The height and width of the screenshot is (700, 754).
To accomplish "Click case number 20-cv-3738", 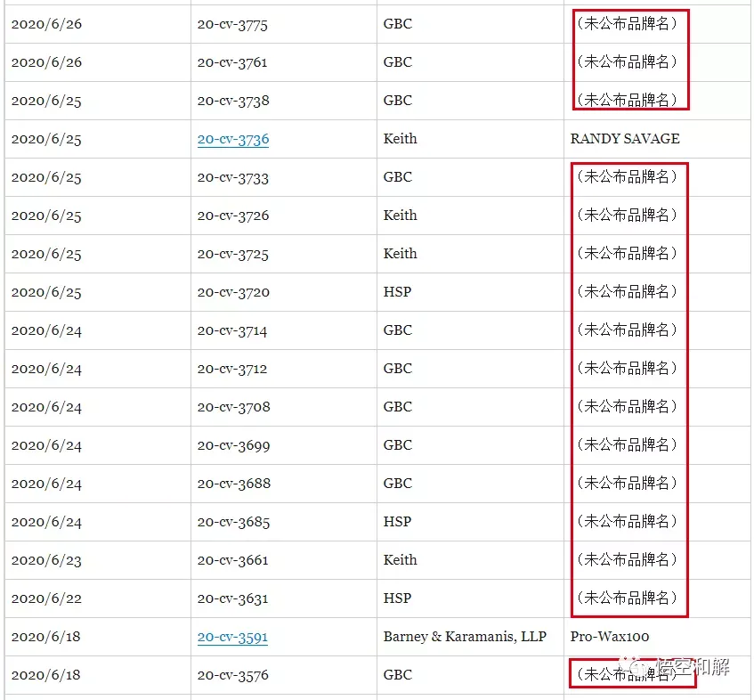I will click(232, 101).
